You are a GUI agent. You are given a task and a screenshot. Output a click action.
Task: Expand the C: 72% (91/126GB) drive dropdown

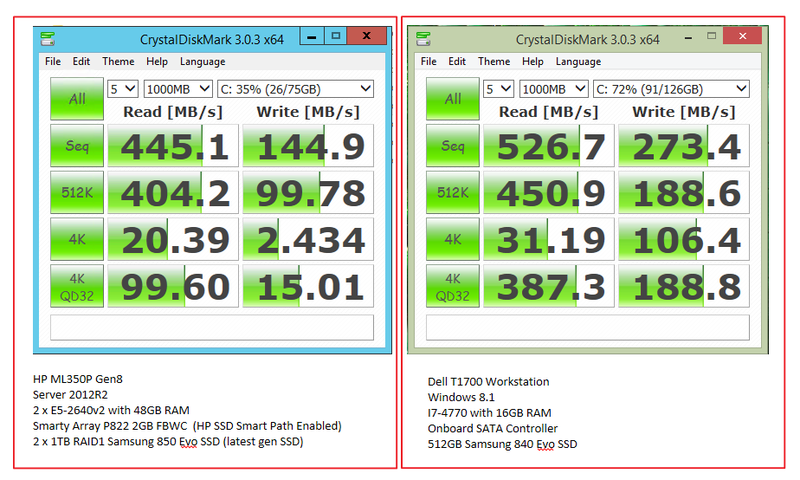(671, 89)
